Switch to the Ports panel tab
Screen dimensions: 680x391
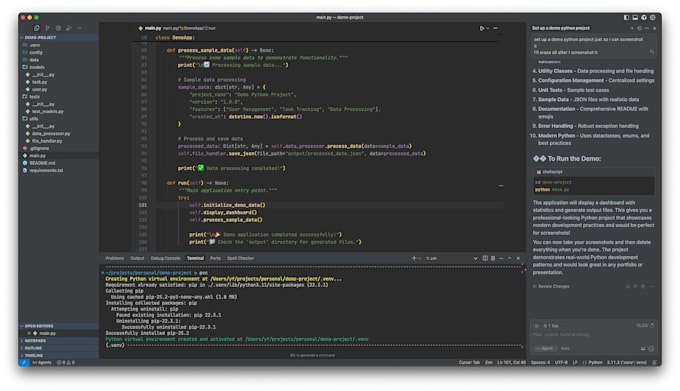[x=216, y=258]
